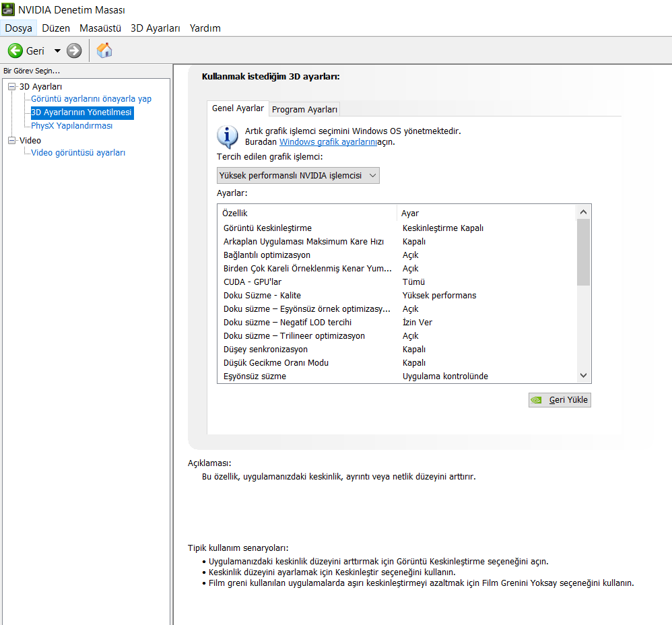Select Doku süzme Eşyönsüz örnek optimizasyon row
Image resolution: width=672 pixels, height=625 pixels.
pyautogui.click(x=397, y=308)
